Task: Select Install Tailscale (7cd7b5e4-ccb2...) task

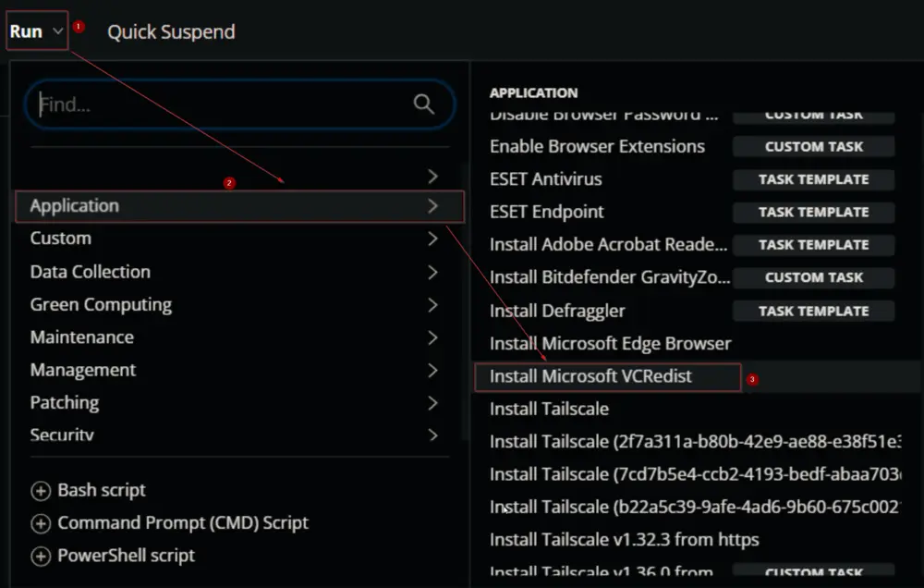Action: coord(696,474)
